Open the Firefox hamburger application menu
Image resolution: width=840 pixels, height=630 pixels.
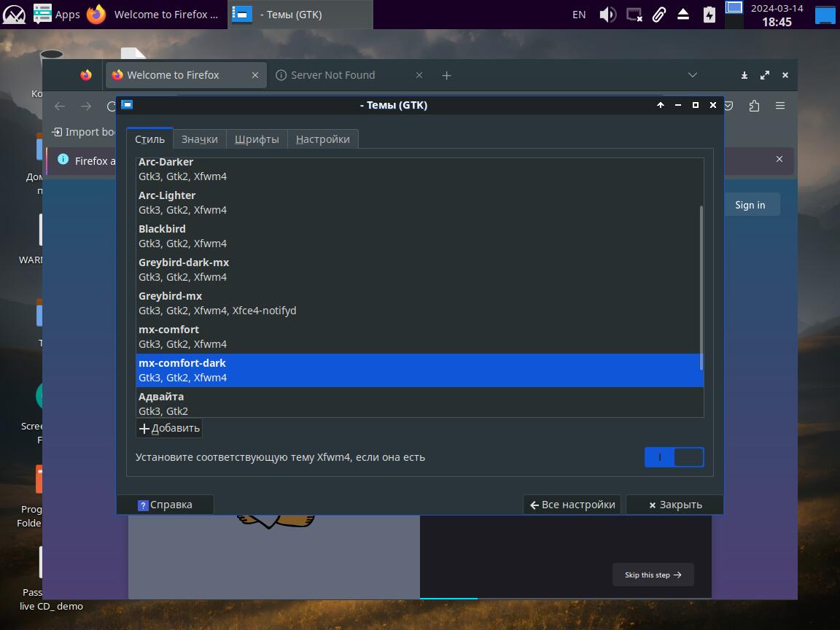(x=780, y=106)
